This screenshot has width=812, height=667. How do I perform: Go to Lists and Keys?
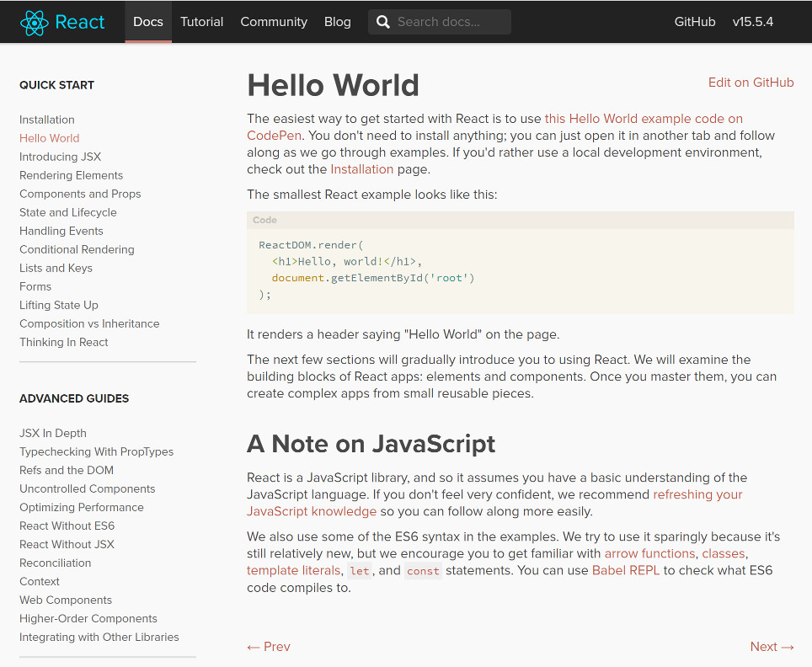pyautogui.click(x=56, y=269)
